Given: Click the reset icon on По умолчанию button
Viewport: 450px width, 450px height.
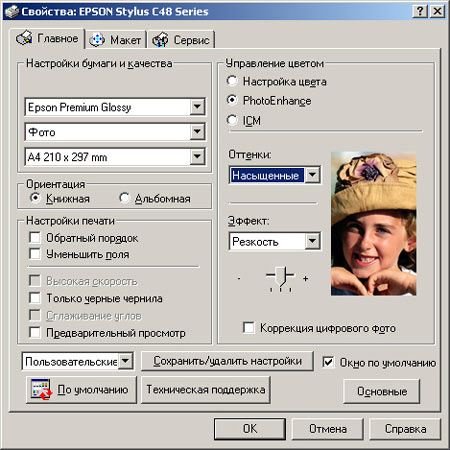Looking at the screenshot, I should pos(41,389).
